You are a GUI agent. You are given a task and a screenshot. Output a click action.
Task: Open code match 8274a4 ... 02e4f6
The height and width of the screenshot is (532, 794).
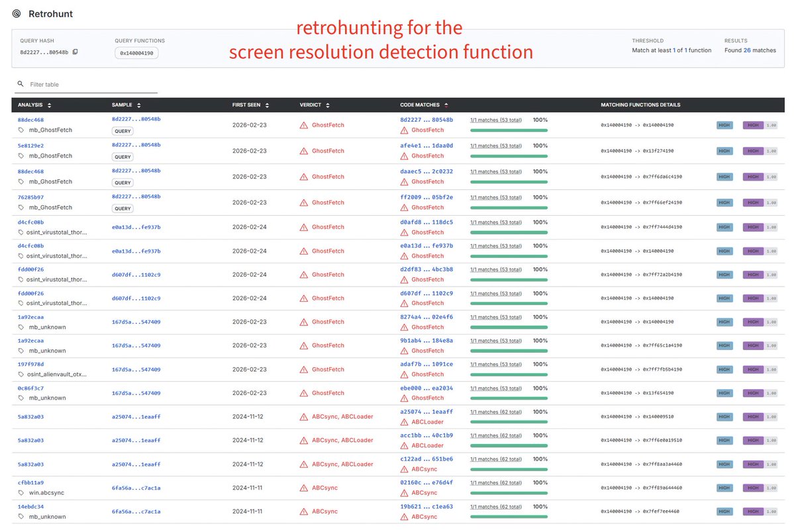426,317
